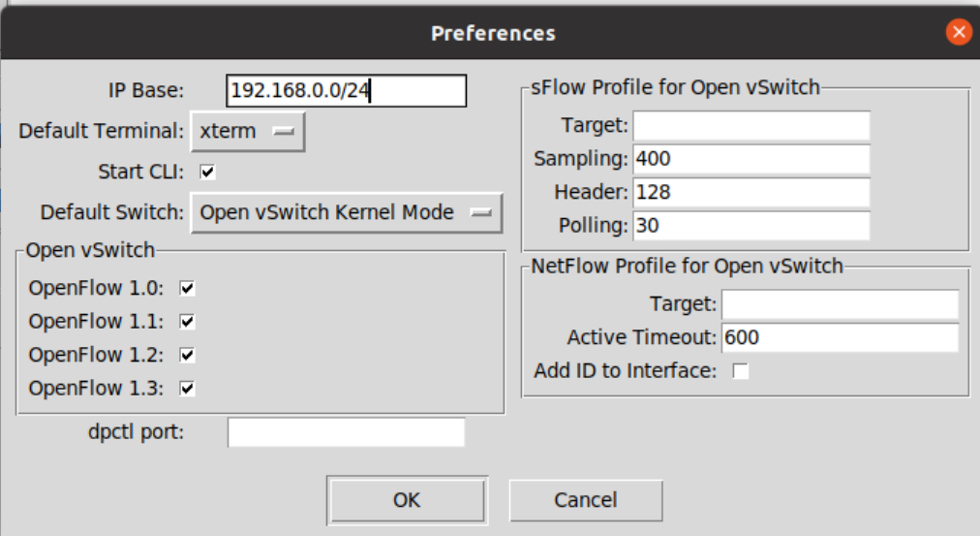Screen dimensions: 980x536
Task: Click the "OpenFlow 1.0:" label
Action: (x=96, y=288)
